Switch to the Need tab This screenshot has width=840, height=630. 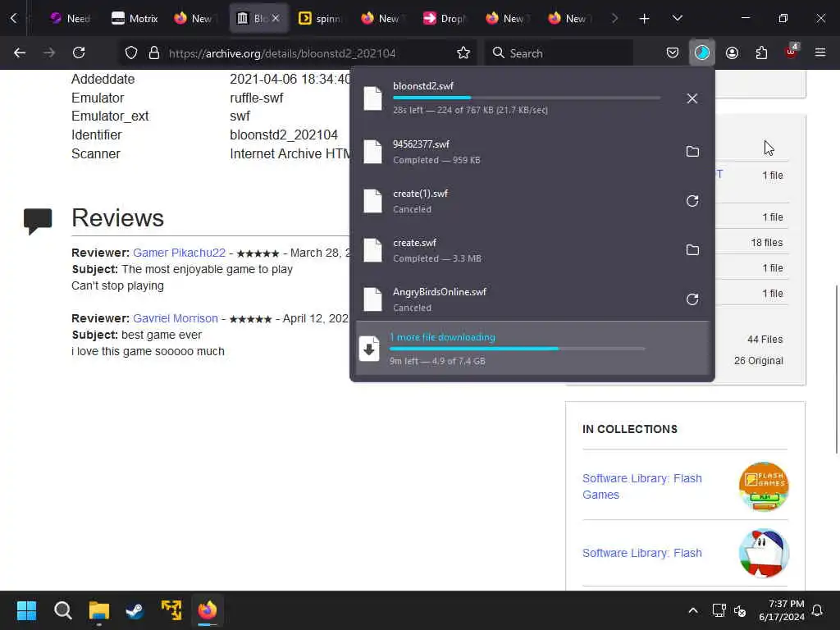pos(71,18)
